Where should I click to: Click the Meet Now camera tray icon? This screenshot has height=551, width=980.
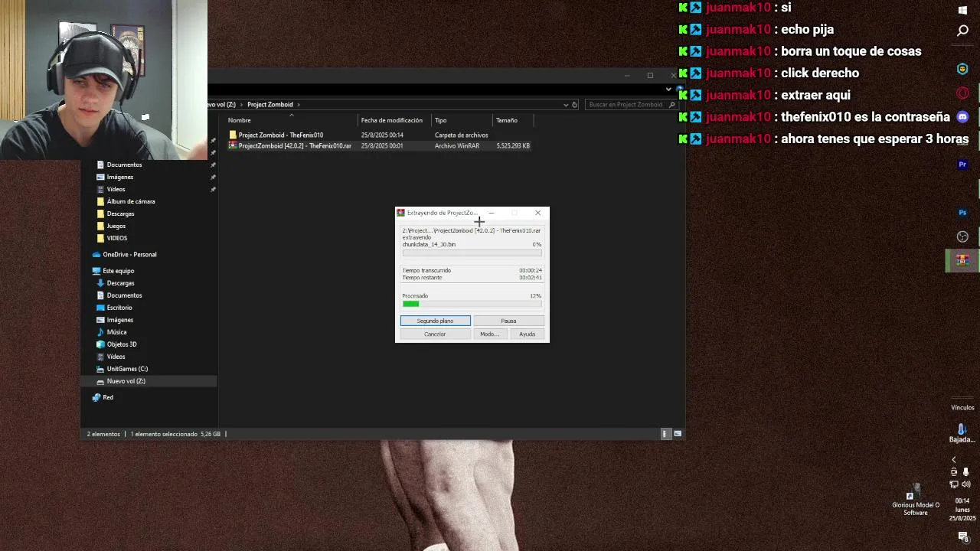coord(954,472)
